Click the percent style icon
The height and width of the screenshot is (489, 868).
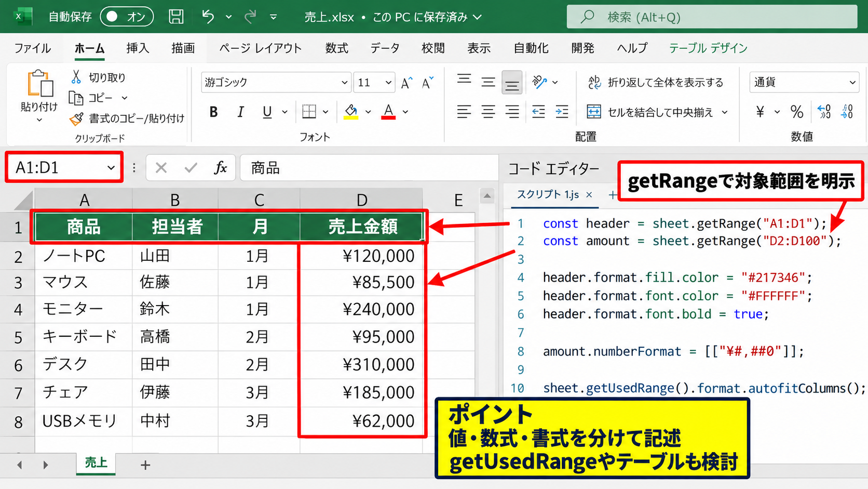(x=797, y=112)
